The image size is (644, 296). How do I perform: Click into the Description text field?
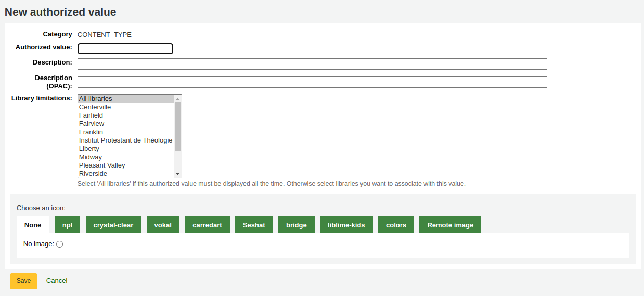coord(312,63)
